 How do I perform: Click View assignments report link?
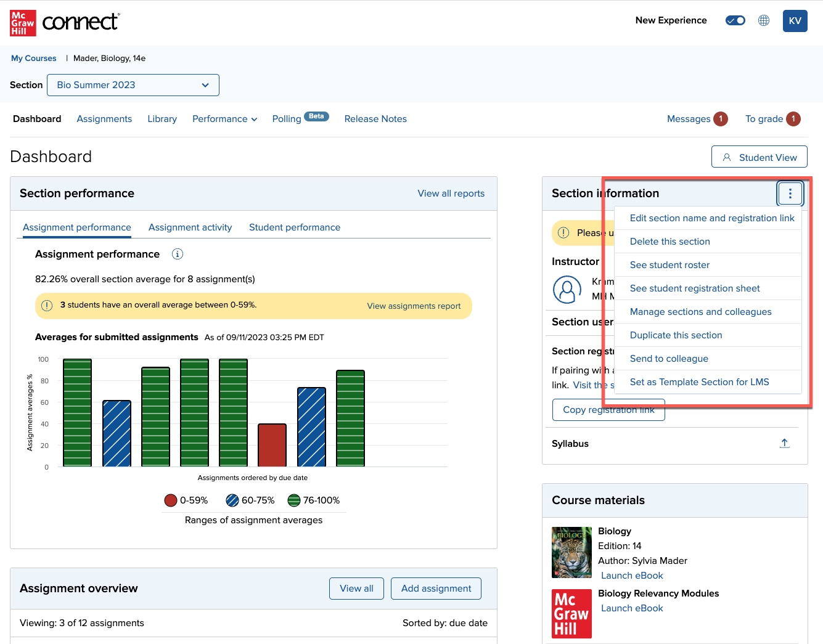(x=414, y=306)
